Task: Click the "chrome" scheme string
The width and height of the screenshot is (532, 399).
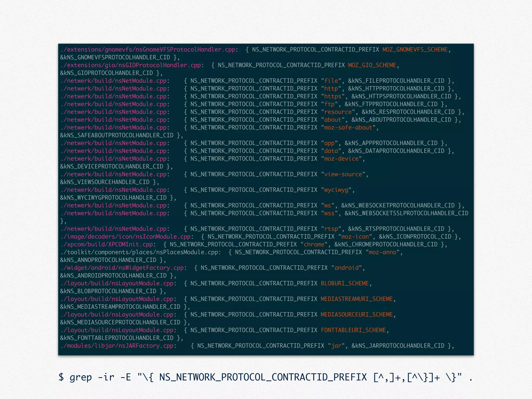Action: pyautogui.click(x=314, y=244)
